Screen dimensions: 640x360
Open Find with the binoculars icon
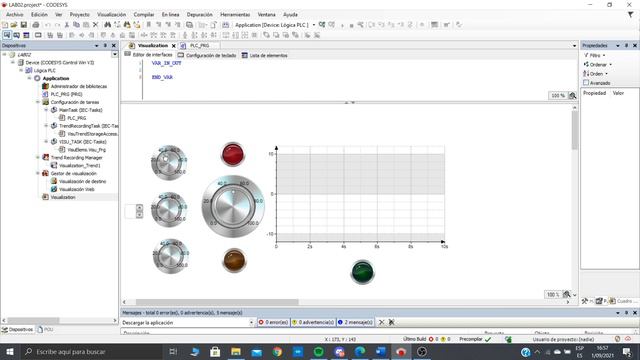coord(107,25)
